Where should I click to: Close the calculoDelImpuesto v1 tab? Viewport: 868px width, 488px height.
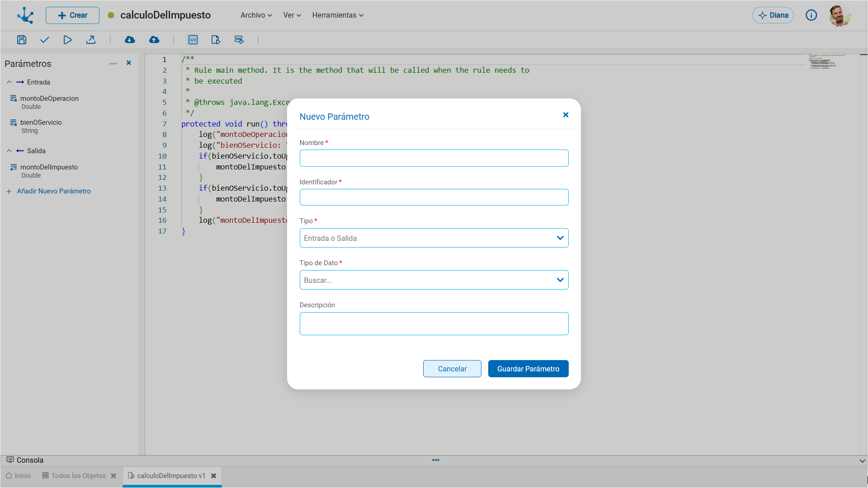(x=213, y=476)
